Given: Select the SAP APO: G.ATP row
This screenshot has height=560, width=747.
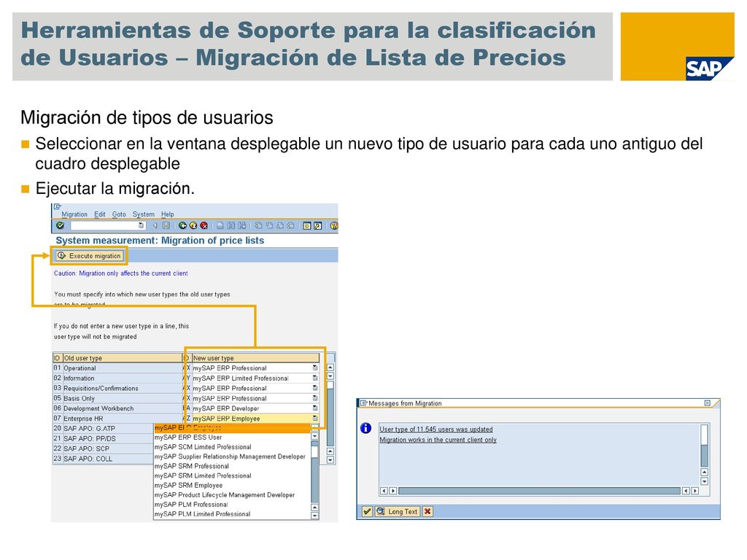Looking at the screenshot, I should [x=103, y=428].
